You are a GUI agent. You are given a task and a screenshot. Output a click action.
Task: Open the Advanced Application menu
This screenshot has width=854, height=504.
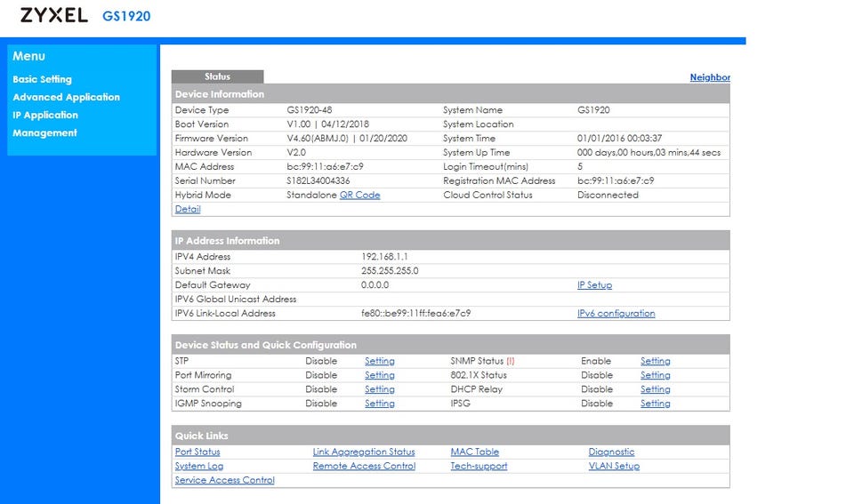coord(67,98)
